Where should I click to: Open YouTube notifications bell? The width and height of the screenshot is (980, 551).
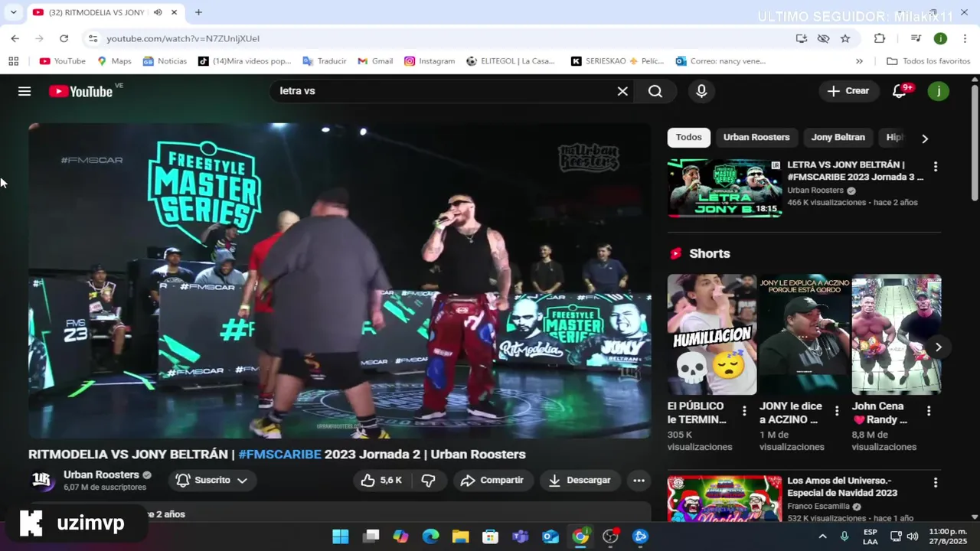pyautogui.click(x=900, y=91)
